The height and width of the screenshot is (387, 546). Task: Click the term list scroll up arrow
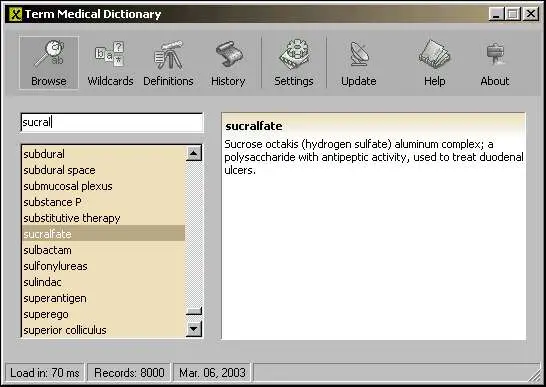click(194, 153)
